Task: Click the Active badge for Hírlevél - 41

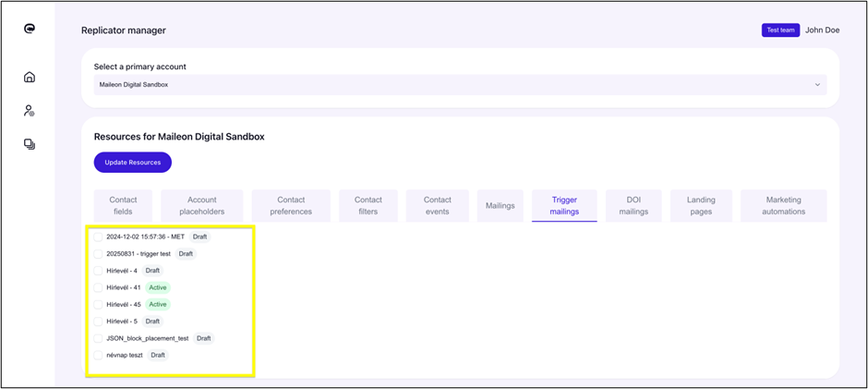Action: (x=158, y=287)
